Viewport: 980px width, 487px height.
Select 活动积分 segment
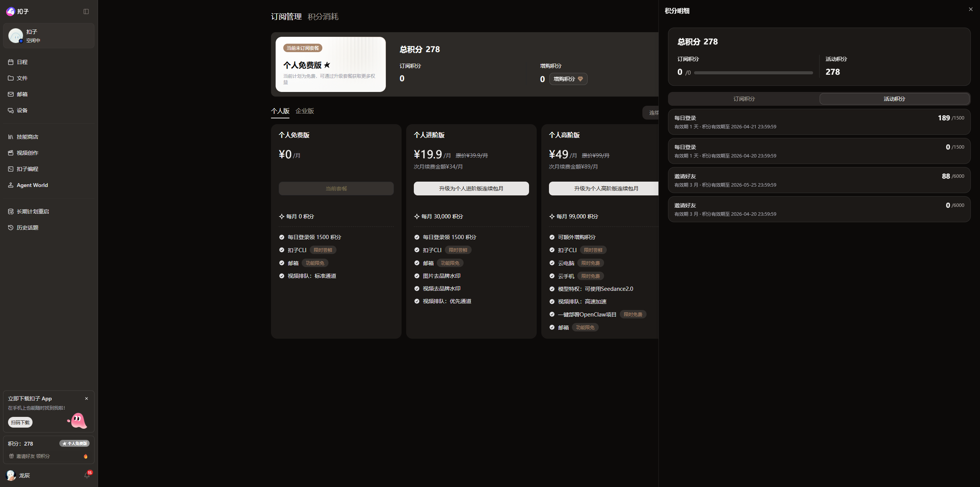894,99
